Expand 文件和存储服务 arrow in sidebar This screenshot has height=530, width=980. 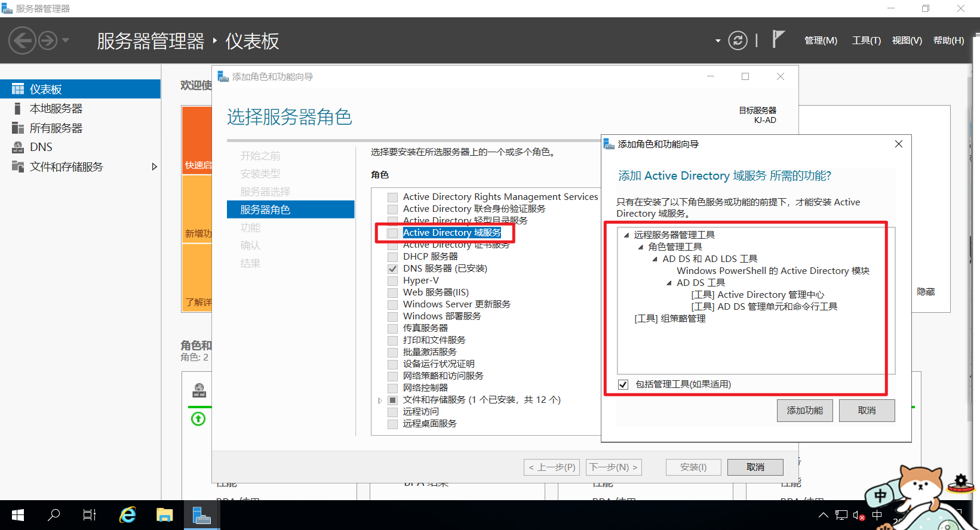[x=154, y=167]
